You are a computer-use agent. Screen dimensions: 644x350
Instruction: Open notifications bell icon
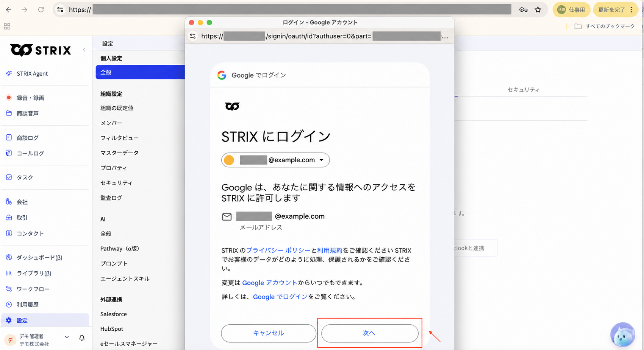coord(82,338)
